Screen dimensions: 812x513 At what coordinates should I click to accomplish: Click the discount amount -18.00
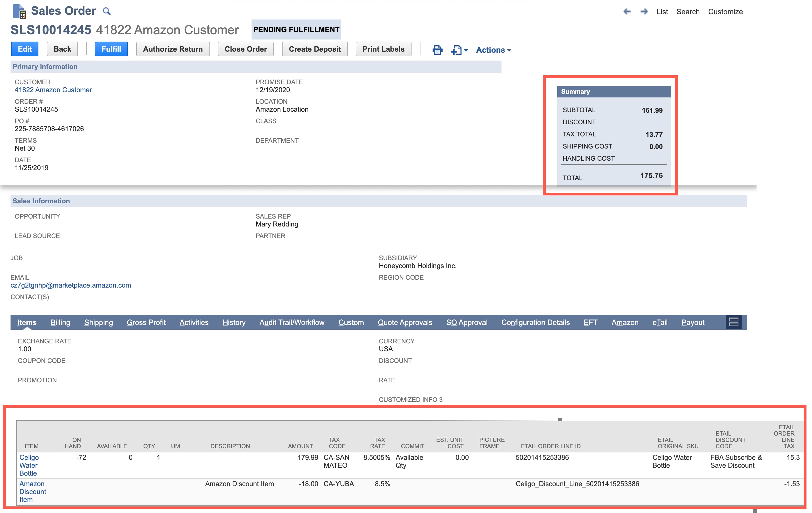click(x=308, y=484)
